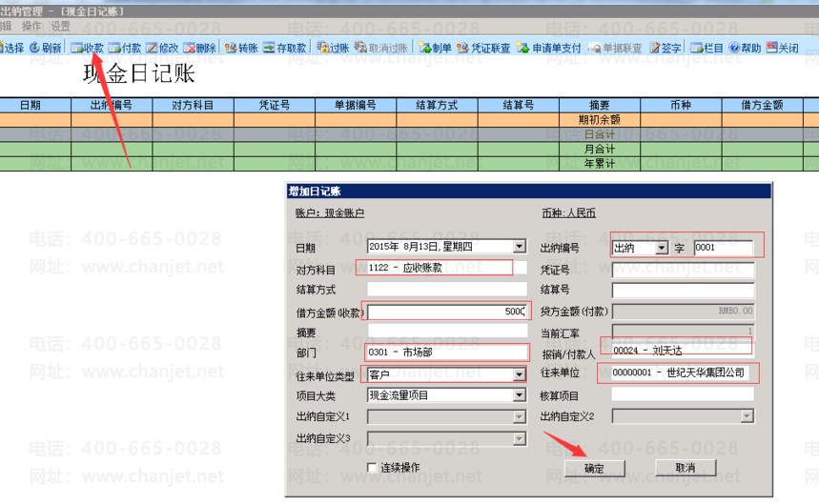
Task: Expand the 出纳编号 type dropdown arrow
Action: pyautogui.click(x=662, y=248)
